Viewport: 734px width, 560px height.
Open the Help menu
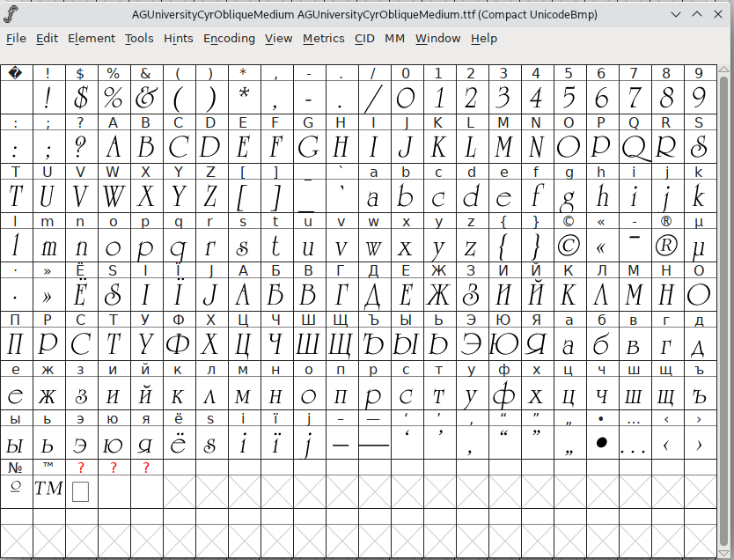pyautogui.click(x=483, y=39)
